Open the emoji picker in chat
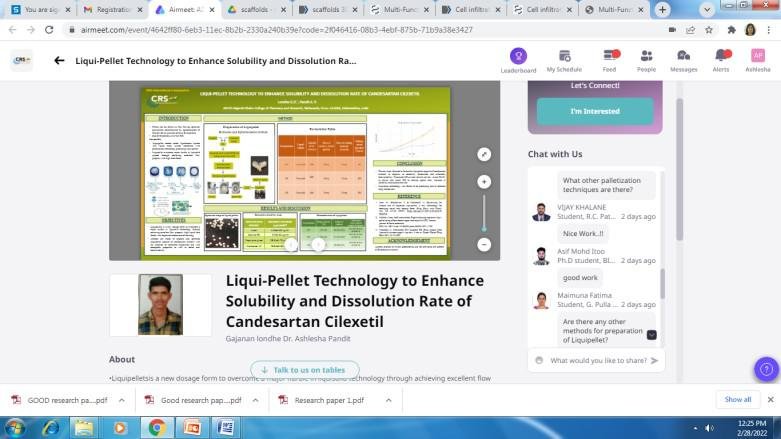This screenshot has height=439, width=781. coord(539,360)
